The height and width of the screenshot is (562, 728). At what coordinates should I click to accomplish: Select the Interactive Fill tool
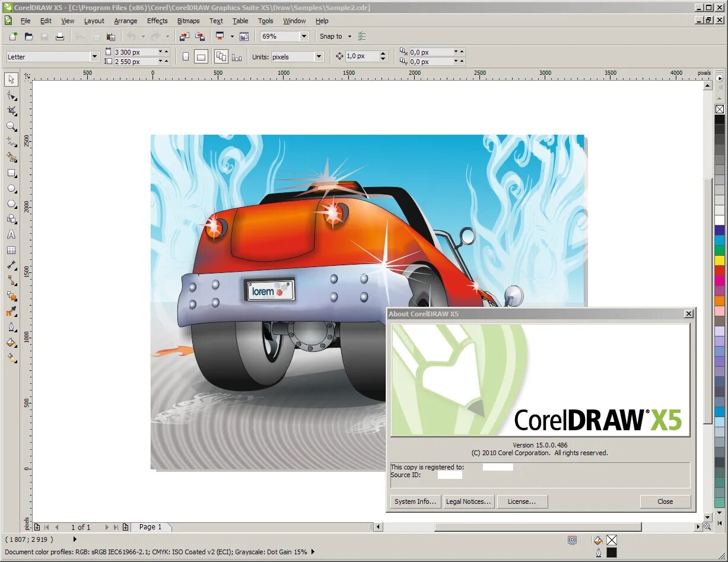pyautogui.click(x=11, y=358)
